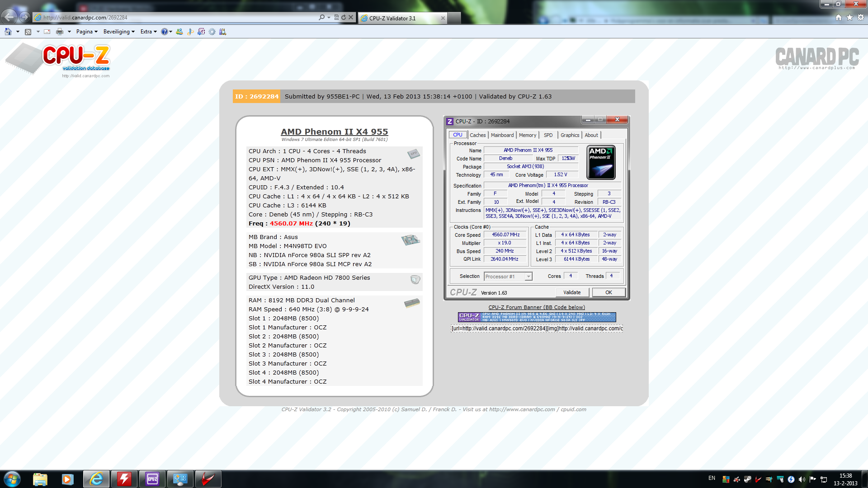
Task: Click the OK button in CPU-Z
Action: pyautogui.click(x=609, y=292)
